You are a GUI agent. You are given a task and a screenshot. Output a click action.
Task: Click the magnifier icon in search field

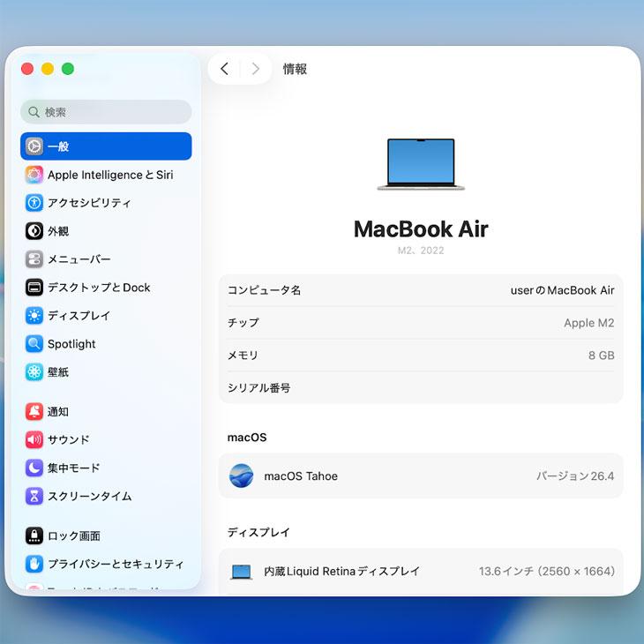[x=34, y=112]
